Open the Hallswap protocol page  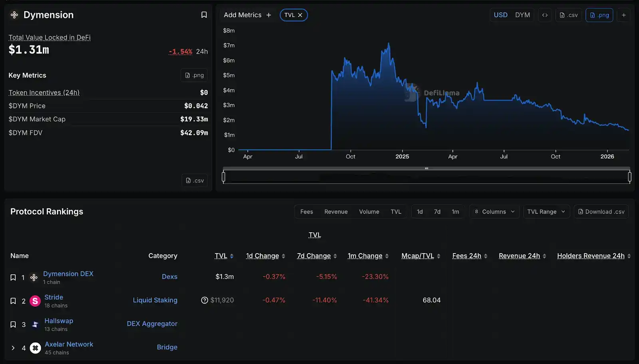pos(58,320)
